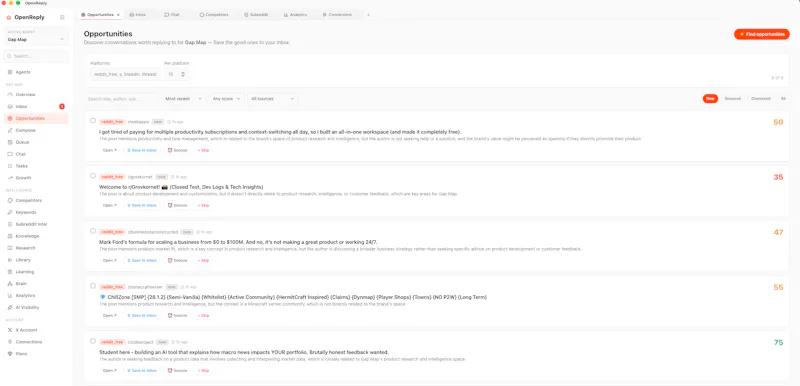Switch to the Chat tab

pyautogui.click(x=172, y=15)
